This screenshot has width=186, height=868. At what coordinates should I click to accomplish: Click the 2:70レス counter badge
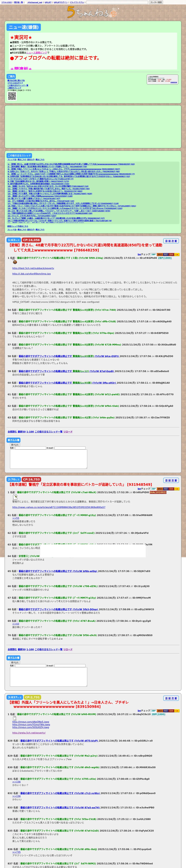click(x=14, y=479)
